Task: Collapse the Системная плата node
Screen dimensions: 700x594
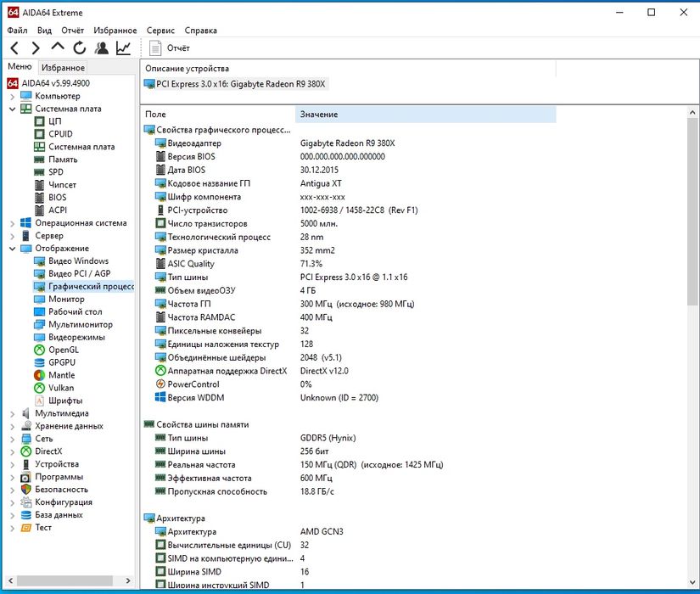Action: 12,109
